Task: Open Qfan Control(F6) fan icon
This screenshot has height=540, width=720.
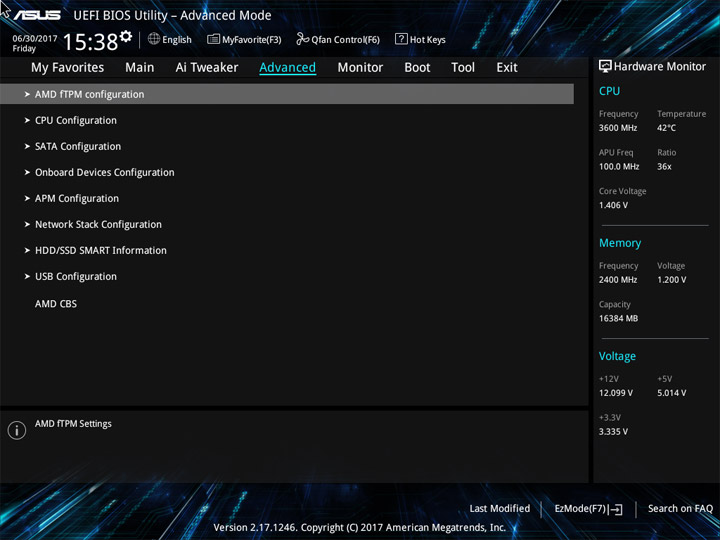Action: [x=302, y=39]
